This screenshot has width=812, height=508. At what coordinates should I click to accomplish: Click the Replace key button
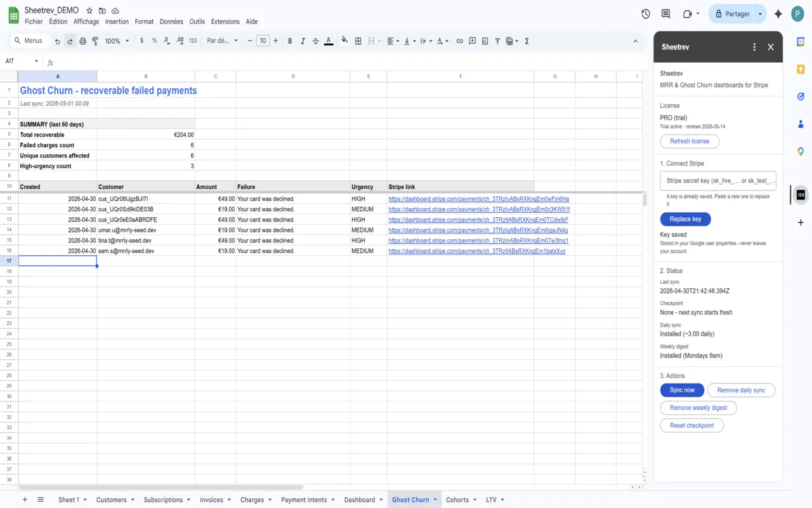coord(685,219)
